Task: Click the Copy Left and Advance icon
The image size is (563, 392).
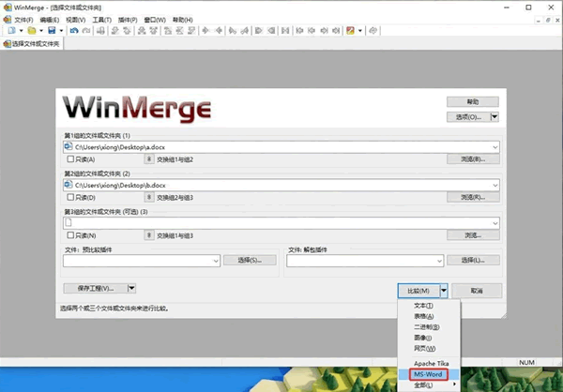Action: pyautogui.click(x=245, y=31)
